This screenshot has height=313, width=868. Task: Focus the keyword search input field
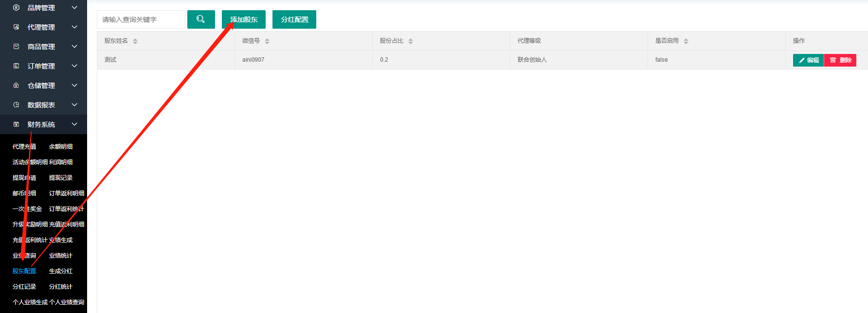coord(141,19)
